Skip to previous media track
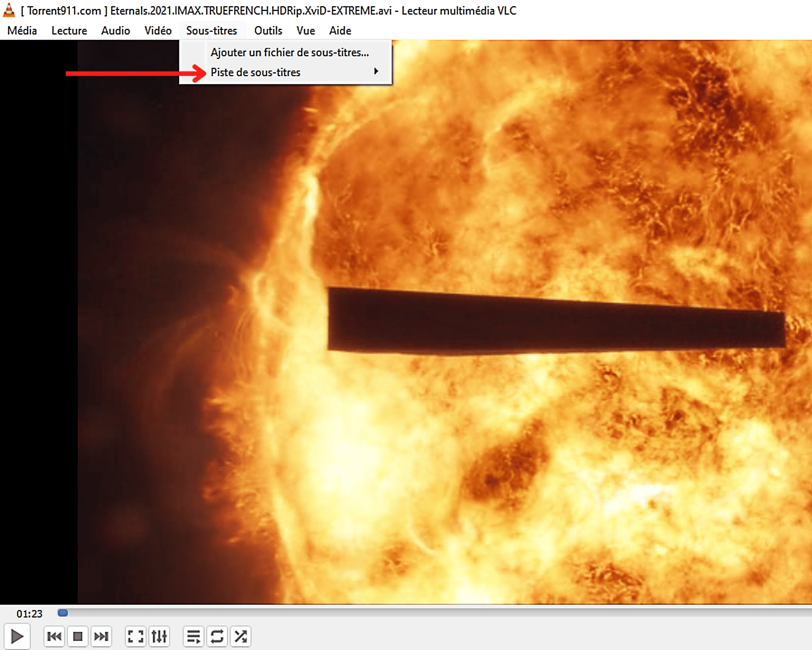Viewport: 812px width, 650px height. [54, 636]
